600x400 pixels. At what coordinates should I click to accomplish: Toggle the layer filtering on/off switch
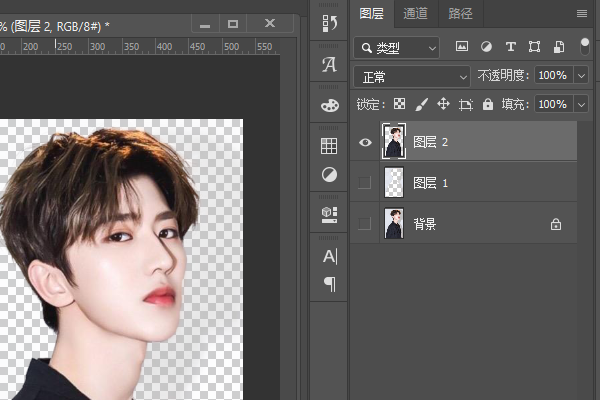[585, 47]
